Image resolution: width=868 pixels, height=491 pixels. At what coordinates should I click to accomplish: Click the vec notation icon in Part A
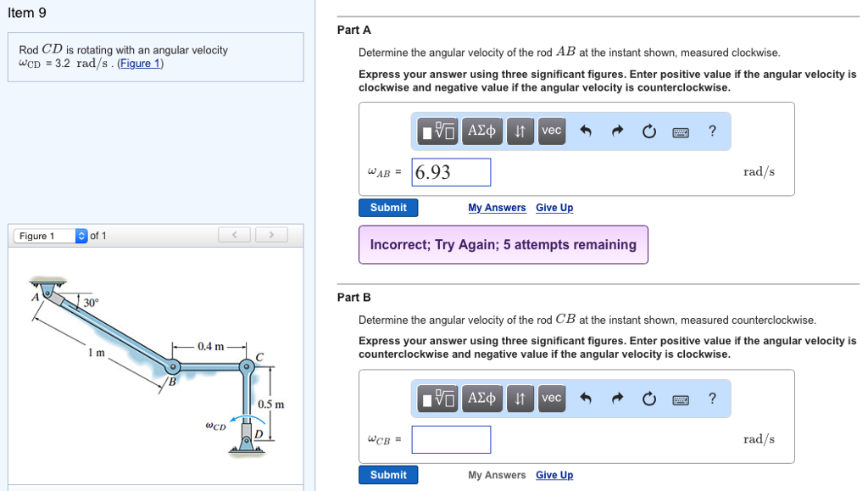[551, 131]
